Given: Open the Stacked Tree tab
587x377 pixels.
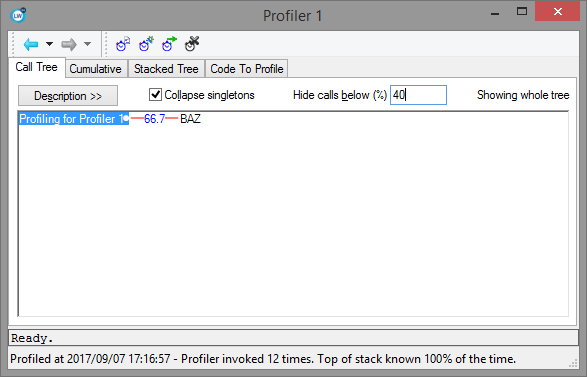Looking at the screenshot, I should click(x=166, y=69).
